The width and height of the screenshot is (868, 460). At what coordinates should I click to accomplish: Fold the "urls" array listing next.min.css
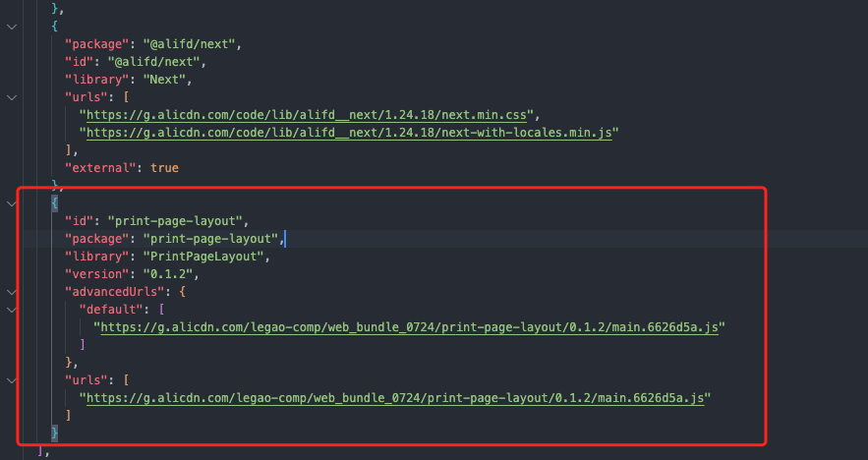click(x=12, y=97)
